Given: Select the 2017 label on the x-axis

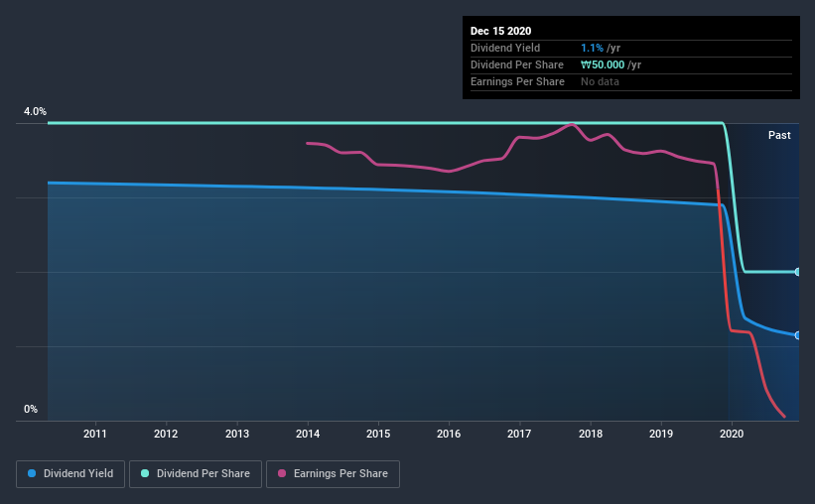Looking at the screenshot, I should click(x=519, y=434).
